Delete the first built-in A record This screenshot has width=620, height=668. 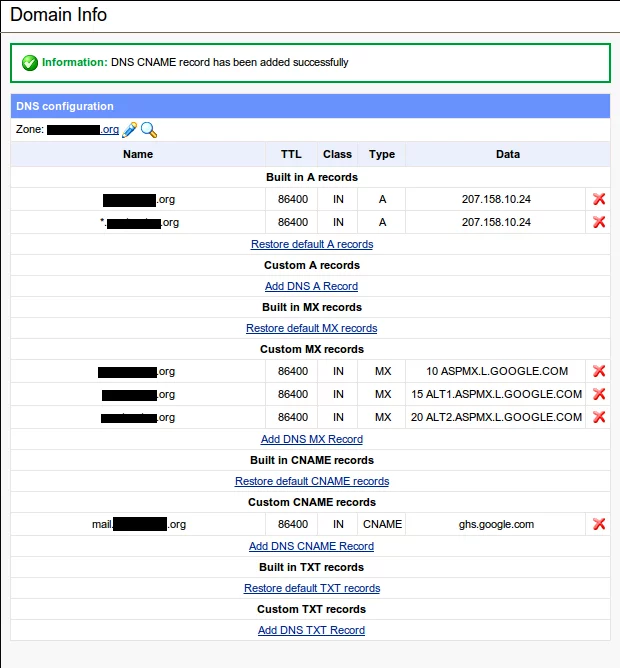(x=599, y=199)
